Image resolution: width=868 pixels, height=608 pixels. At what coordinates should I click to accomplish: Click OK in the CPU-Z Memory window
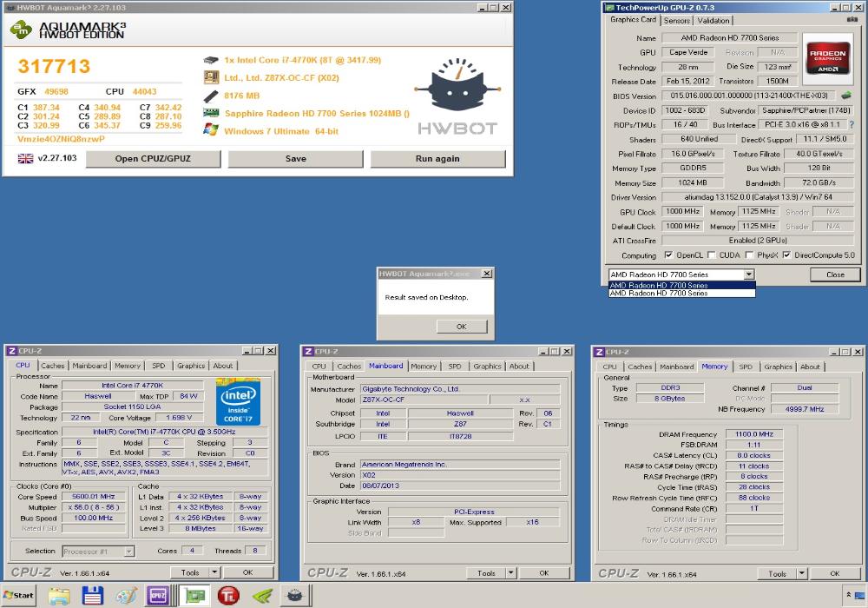[835, 573]
